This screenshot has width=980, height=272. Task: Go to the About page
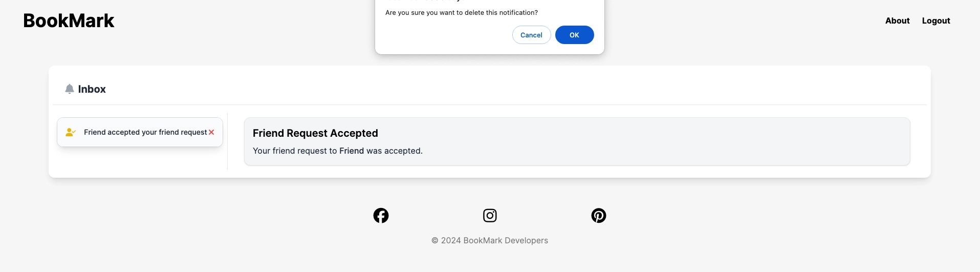click(x=898, y=20)
